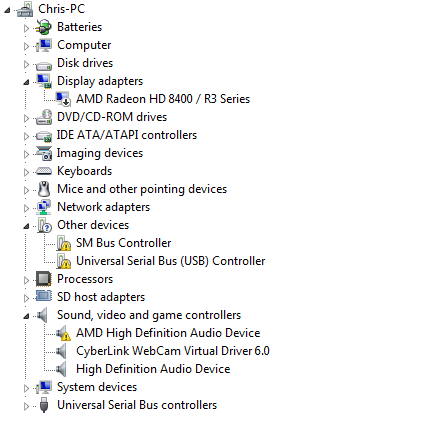Click the Network adapters icon
425x441 pixels.
(x=44, y=207)
